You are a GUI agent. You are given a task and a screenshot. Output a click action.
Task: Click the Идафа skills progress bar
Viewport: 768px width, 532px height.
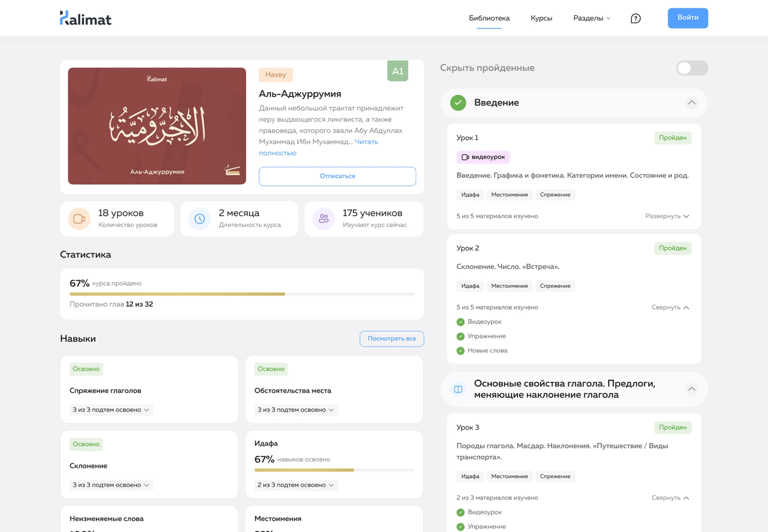(334, 470)
